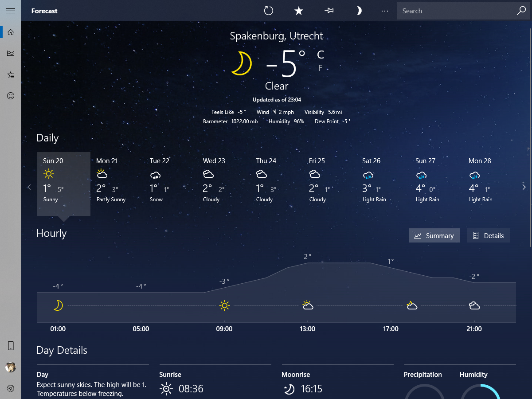Image resolution: width=532 pixels, height=399 pixels.
Task: Select the Wed 23 daily forecast
Action: tap(223, 184)
